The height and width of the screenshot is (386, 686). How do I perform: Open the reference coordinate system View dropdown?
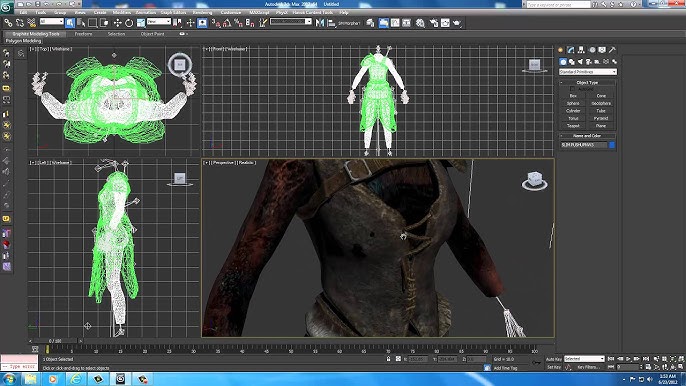(159, 21)
